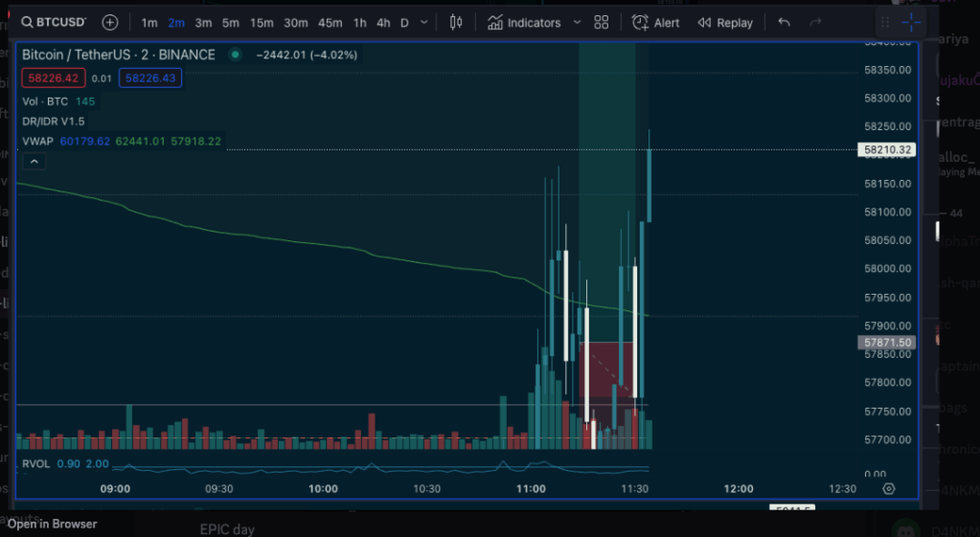Viewport: 980px width, 537px height.
Task: Select the 1h timeframe
Action: pos(359,22)
